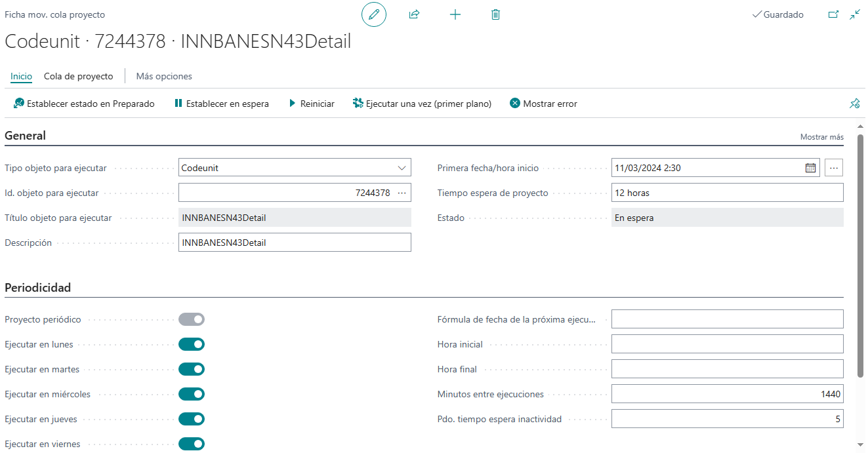This screenshot has width=868, height=453.
Task: Click the pencil edit icon
Action: [374, 14]
